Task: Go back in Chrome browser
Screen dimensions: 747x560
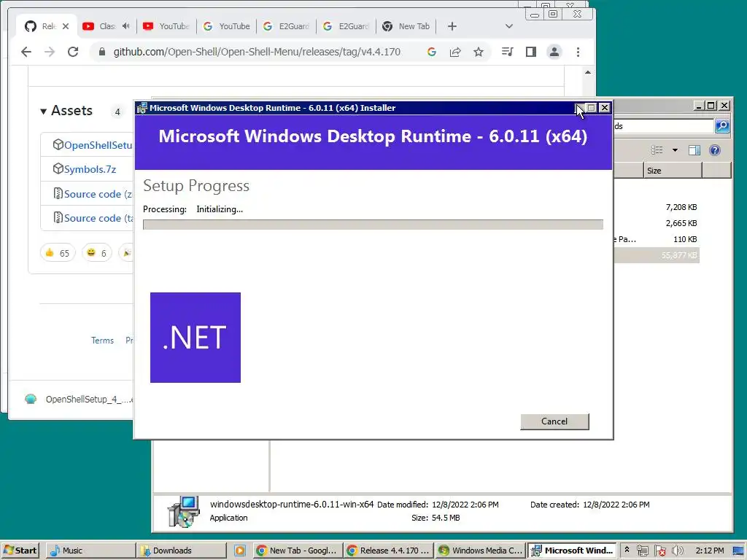Action: click(26, 52)
